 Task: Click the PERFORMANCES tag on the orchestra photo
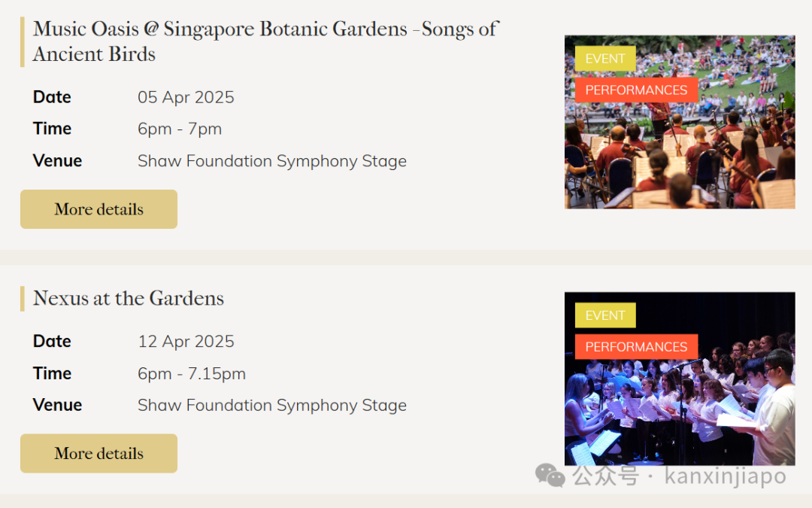click(x=636, y=90)
